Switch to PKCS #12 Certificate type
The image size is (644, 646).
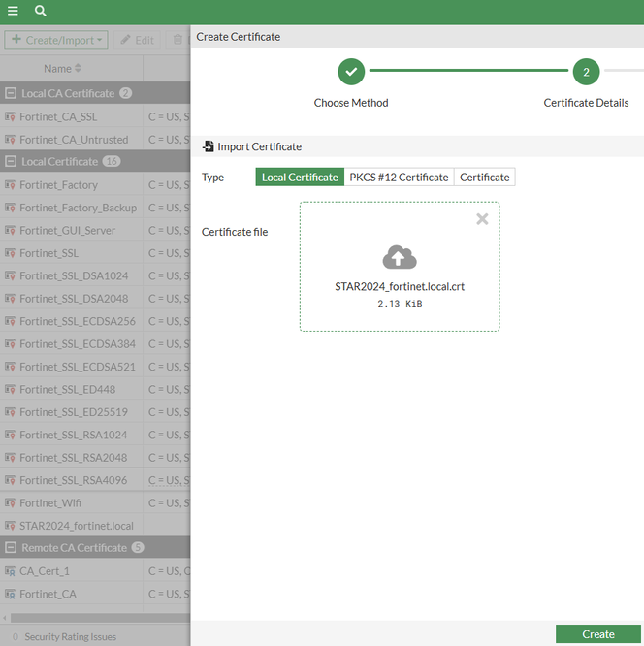pos(399,178)
